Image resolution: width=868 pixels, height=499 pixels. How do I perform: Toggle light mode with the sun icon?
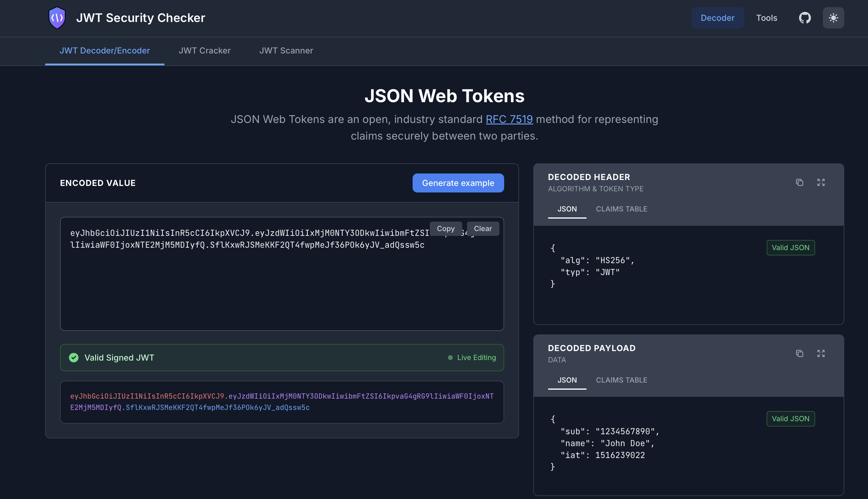(x=833, y=18)
